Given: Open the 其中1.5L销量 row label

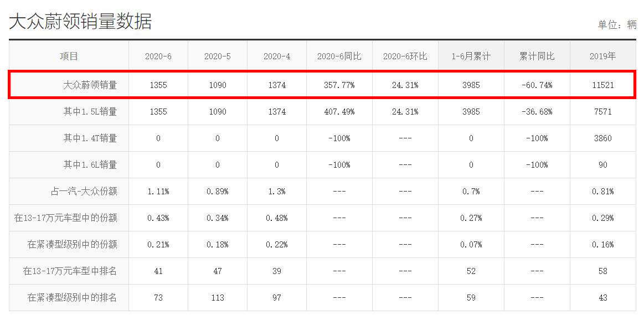Looking at the screenshot, I should (90, 112).
